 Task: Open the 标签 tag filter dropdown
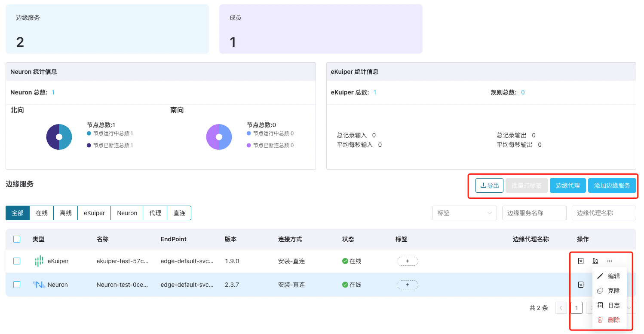(464, 213)
